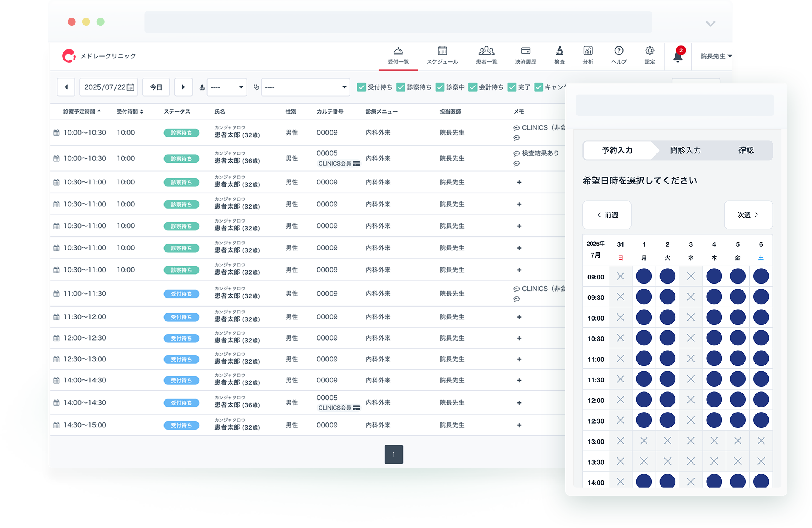812x528 pixels.
Task: Switch to the 問診入力 tab
Action: 685,150
